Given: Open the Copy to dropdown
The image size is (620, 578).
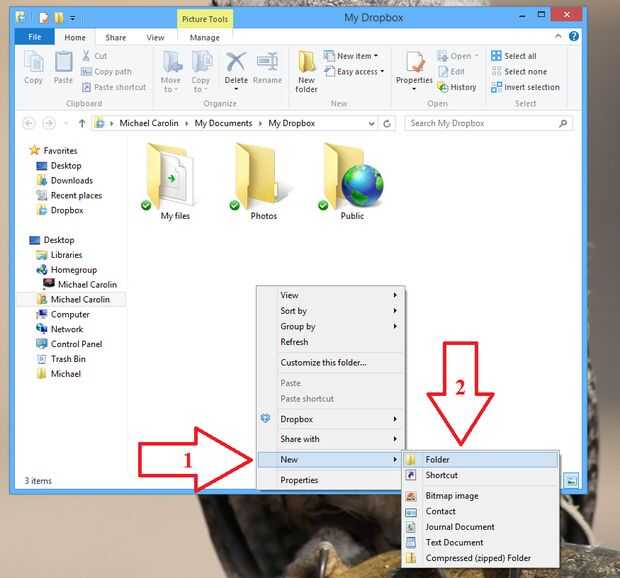Looking at the screenshot, I should point(201,72).
